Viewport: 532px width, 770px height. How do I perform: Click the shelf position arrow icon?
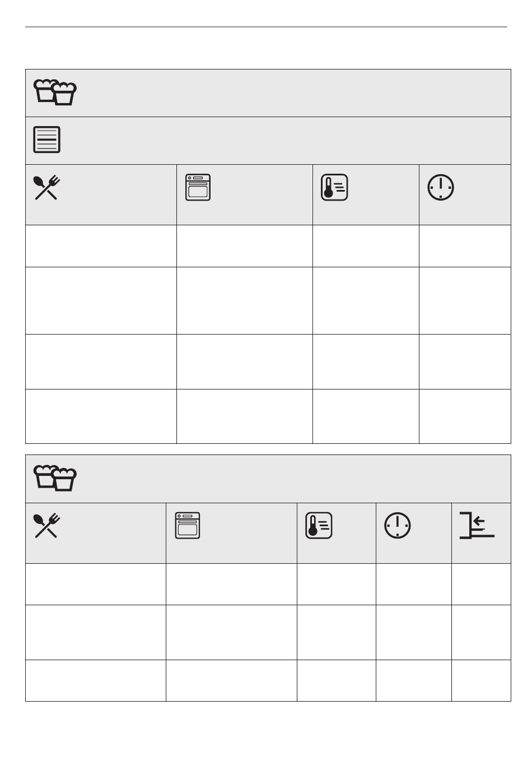[477, 525]
